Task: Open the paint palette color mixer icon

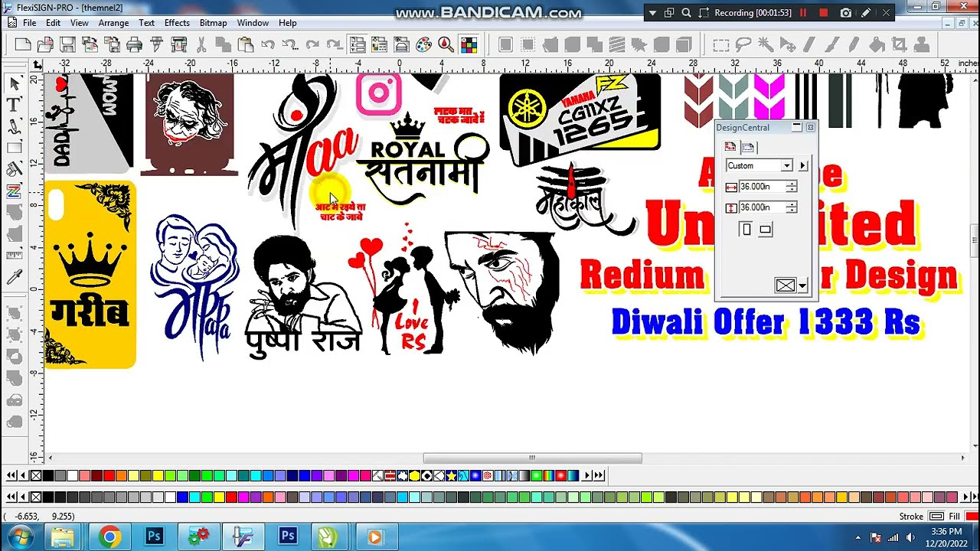Action: click(423, 44)
